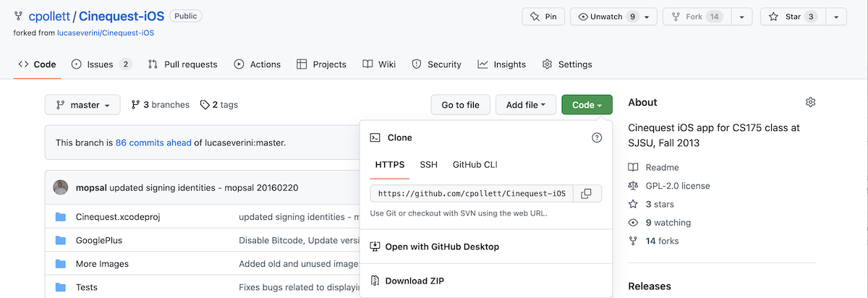
Task: Click folder icon beside GooglePlus
Action: tap(61, 240)
